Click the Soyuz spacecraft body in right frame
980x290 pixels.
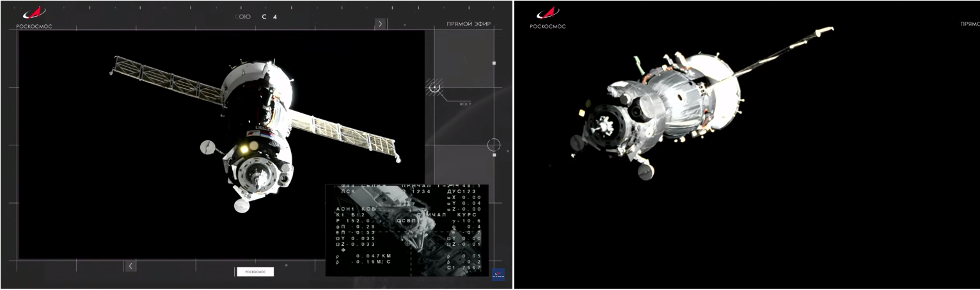click(665, 102)
